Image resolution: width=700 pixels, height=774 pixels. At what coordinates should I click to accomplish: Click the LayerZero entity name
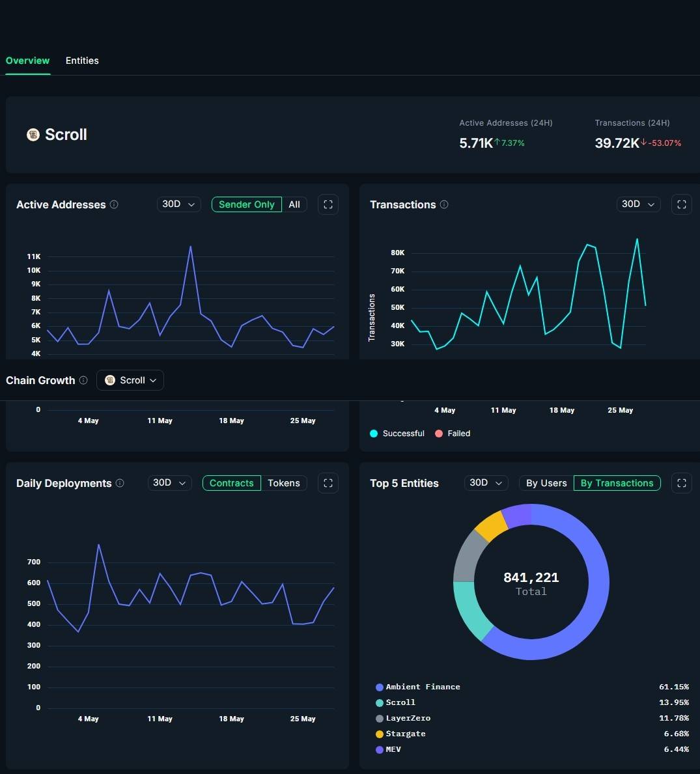(x=408, y=718)
